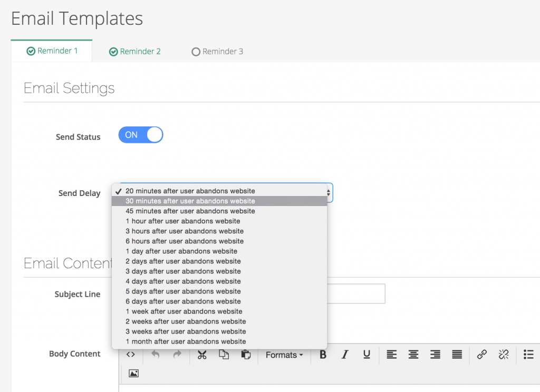Screen dimensions: 540x392
Task: Apply bullet list formatting
Action: (x=528, y=355)
